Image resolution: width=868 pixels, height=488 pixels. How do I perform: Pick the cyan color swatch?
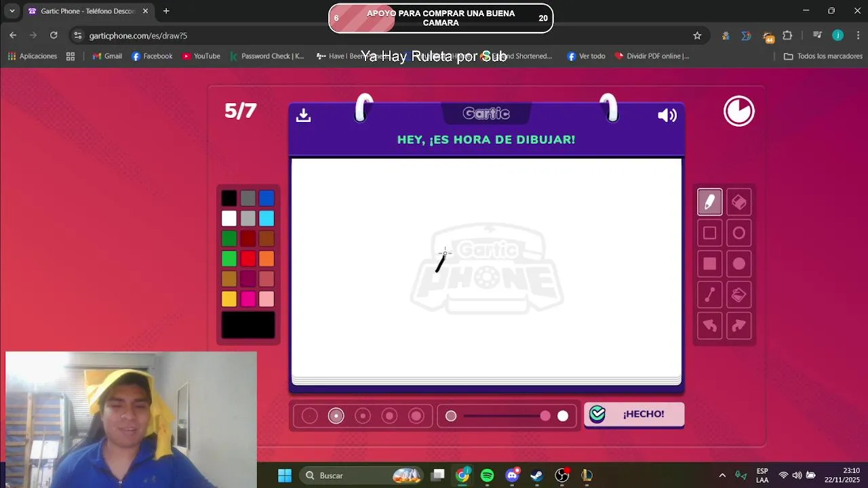click(267, 218)
